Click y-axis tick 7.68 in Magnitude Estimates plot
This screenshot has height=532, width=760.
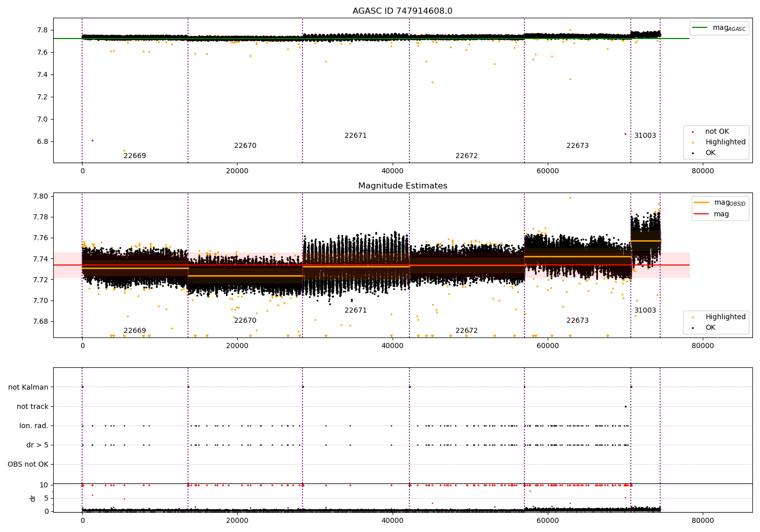click(40, 322)
